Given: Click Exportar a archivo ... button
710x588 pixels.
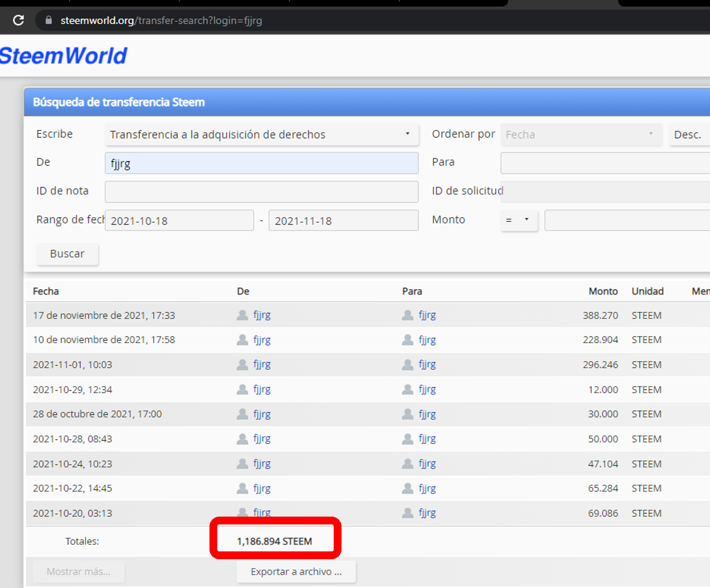Looking at the screenshot, I should [x=296, y=572].
